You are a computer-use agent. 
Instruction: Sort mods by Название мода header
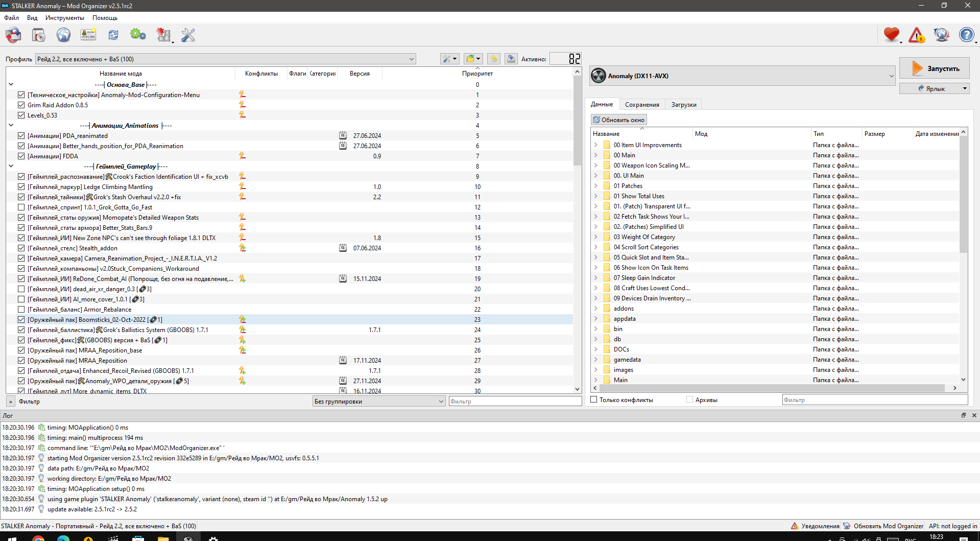pos(121,74)
